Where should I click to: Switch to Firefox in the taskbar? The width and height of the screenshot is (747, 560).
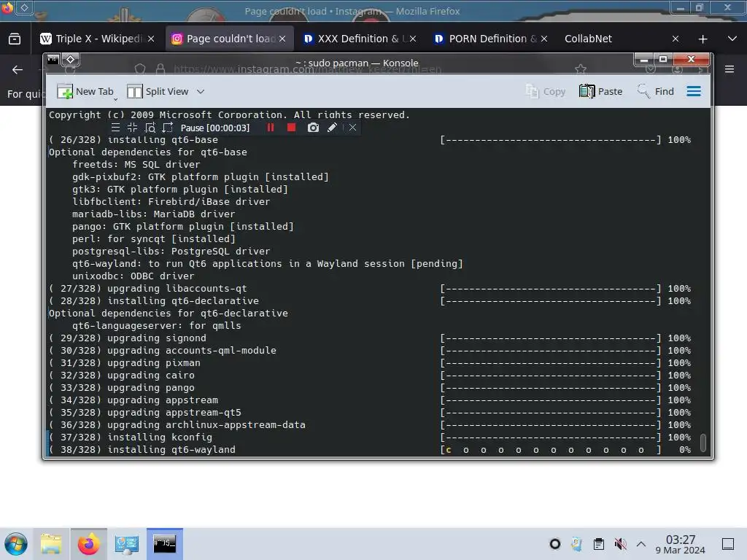tap(88, 544)
